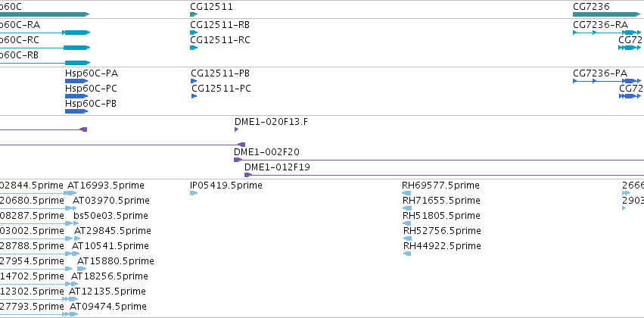Open the CG7236-PA protein label
The width and height of the screenshot is (644, 318).
coord(600,73)
